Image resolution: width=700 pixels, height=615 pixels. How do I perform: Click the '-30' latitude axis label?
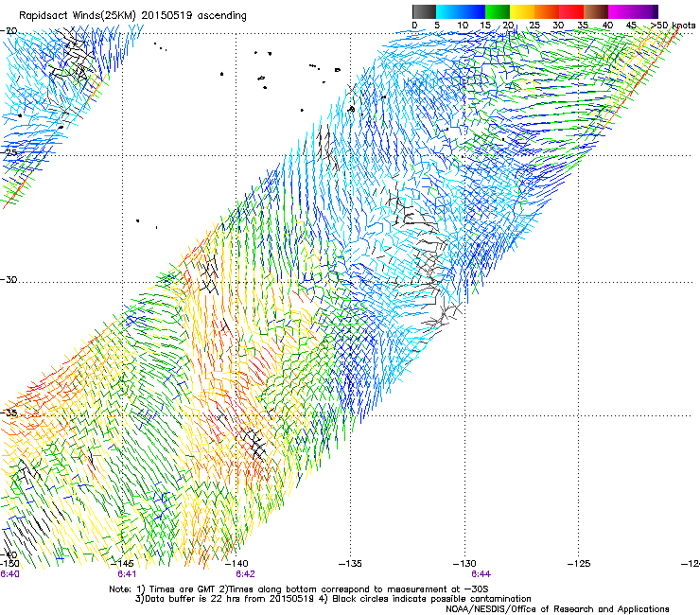(x=9, y=279)
